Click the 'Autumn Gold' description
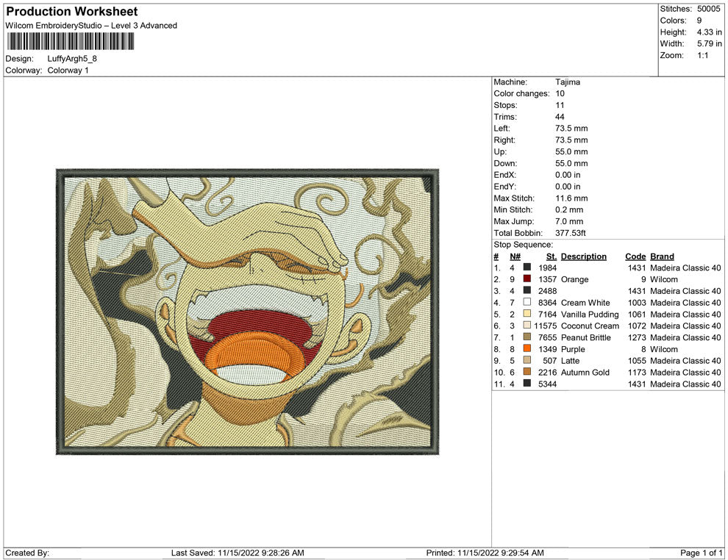The image size is (728, 560). point(585,372)
